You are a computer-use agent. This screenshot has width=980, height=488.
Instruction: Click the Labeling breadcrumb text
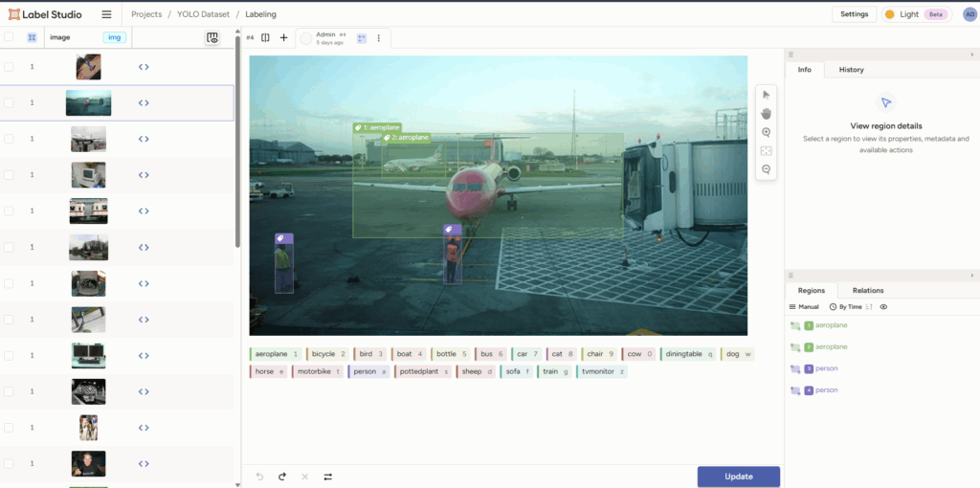pyautogui.click(x=260, y=14)
